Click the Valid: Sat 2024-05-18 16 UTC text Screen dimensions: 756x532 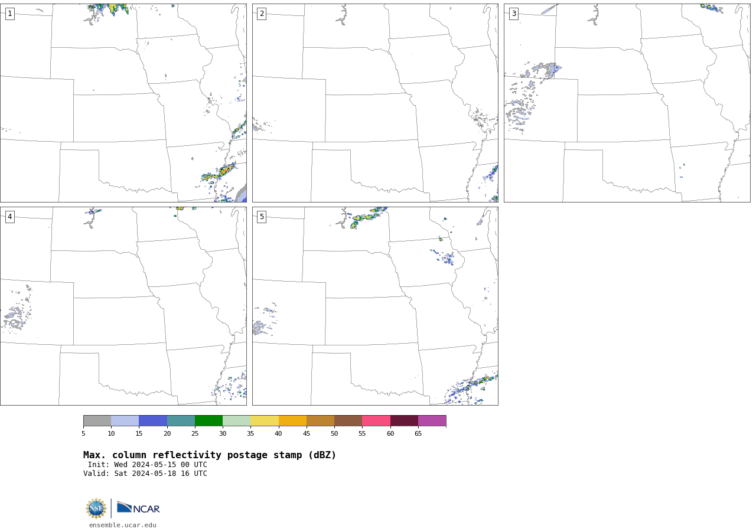coord(145,474)
